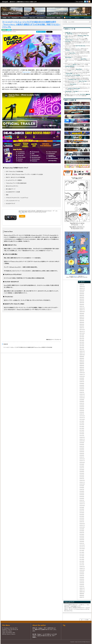Open the Diablo banner

77,146
